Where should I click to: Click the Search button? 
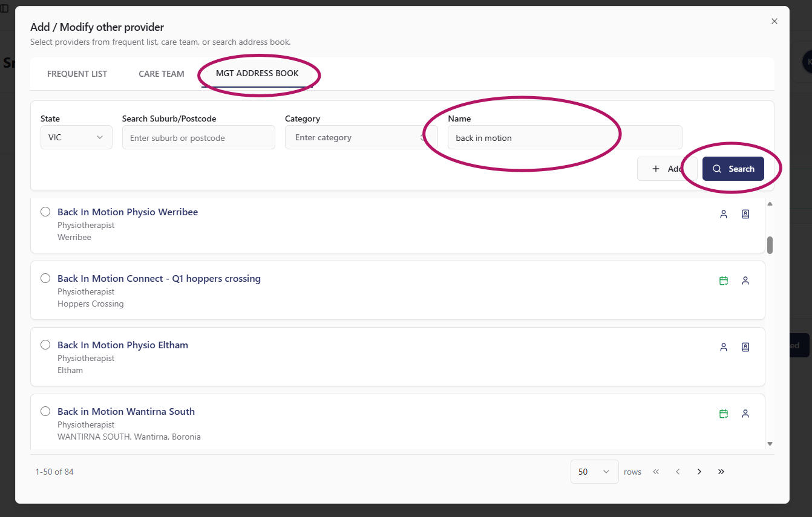(x=733, y=169)
